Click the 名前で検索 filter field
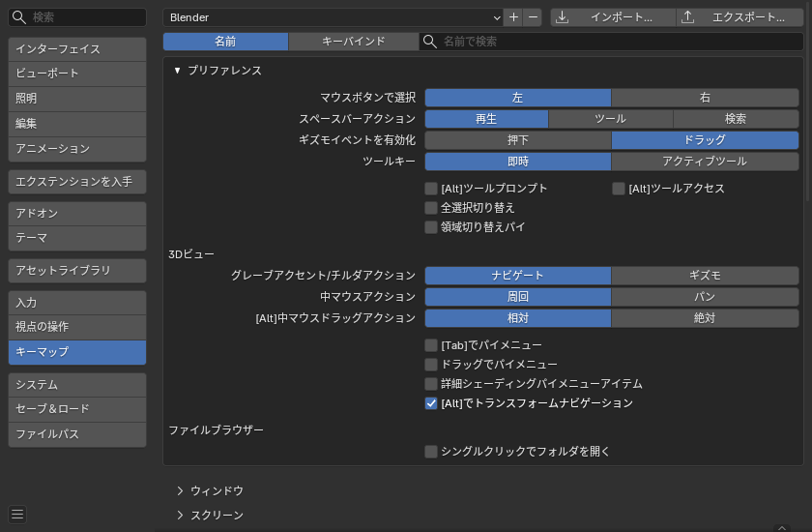 pos(611,42)
